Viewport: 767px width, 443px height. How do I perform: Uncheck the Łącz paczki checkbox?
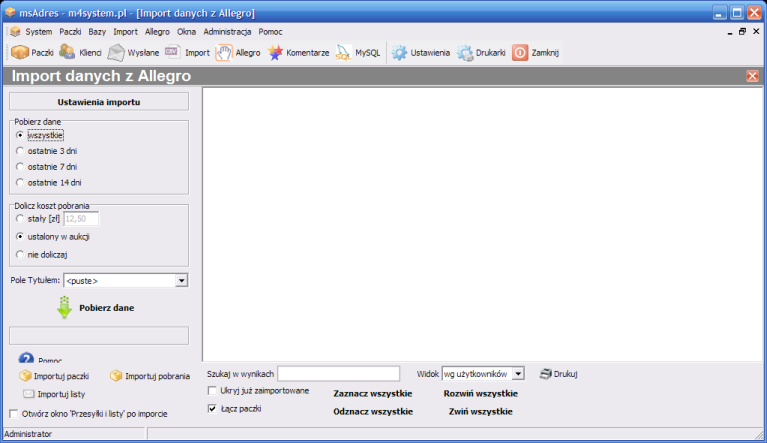[x=212, y=408]
